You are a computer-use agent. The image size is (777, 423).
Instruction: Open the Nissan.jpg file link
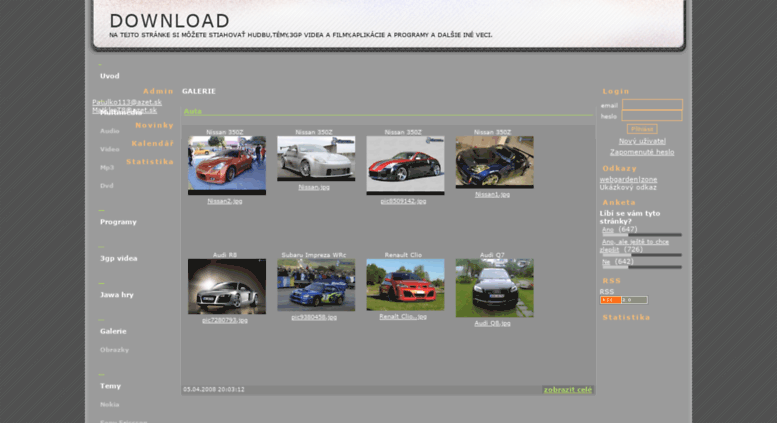(x=314, y=187)
